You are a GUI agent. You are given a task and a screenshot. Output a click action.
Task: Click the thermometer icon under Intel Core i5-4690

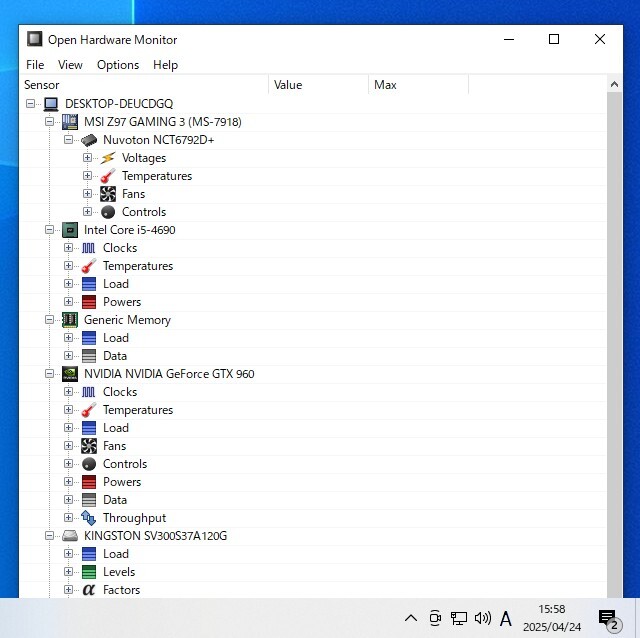click(89, 266)
